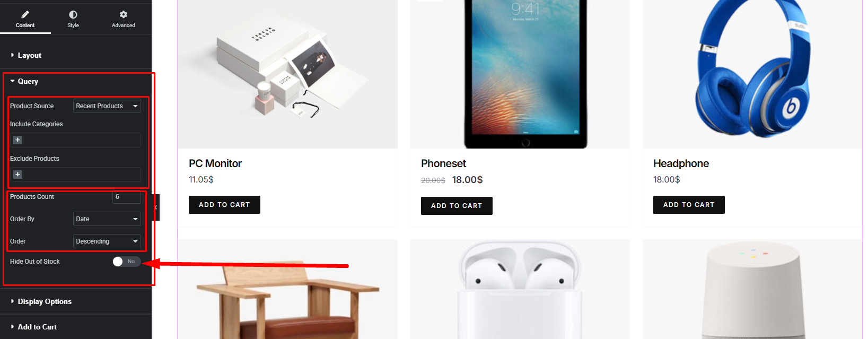Open the Style tab contrast icon
The height and width of the screenshot is (339, 868).
click(73, 14)
